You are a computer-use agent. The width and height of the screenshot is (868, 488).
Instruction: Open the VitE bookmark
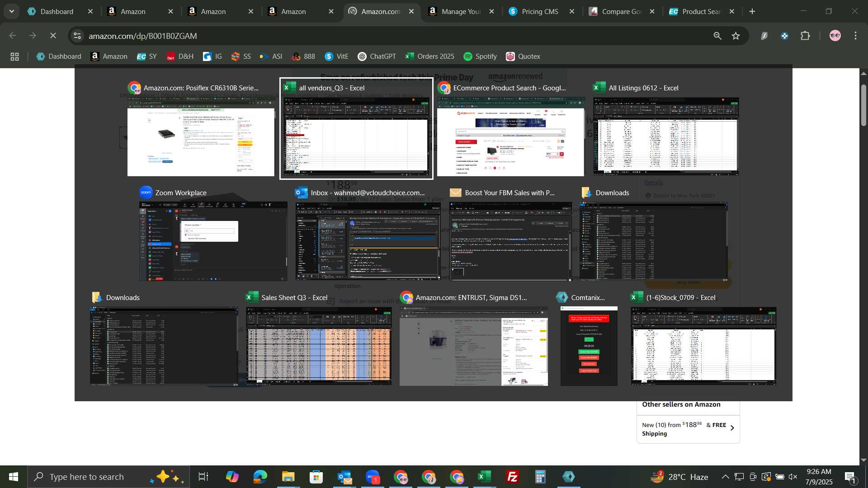(336, 56)
